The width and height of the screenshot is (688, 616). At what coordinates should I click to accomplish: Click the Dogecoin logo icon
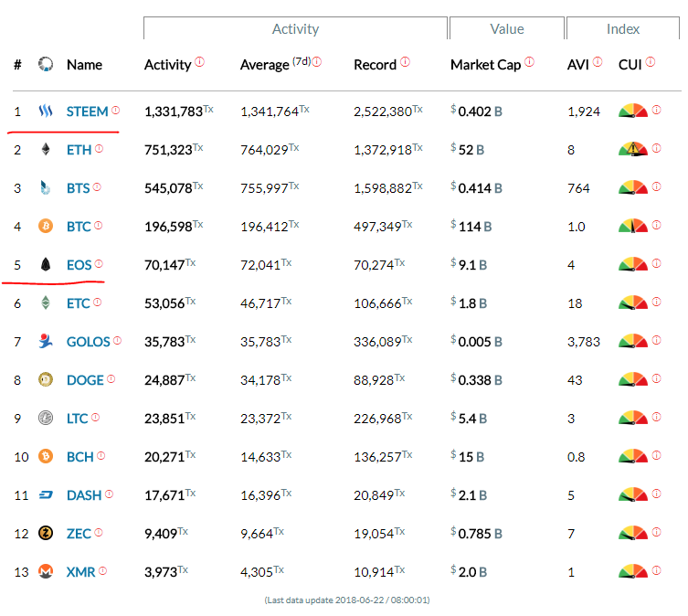[x=46, y=379]
